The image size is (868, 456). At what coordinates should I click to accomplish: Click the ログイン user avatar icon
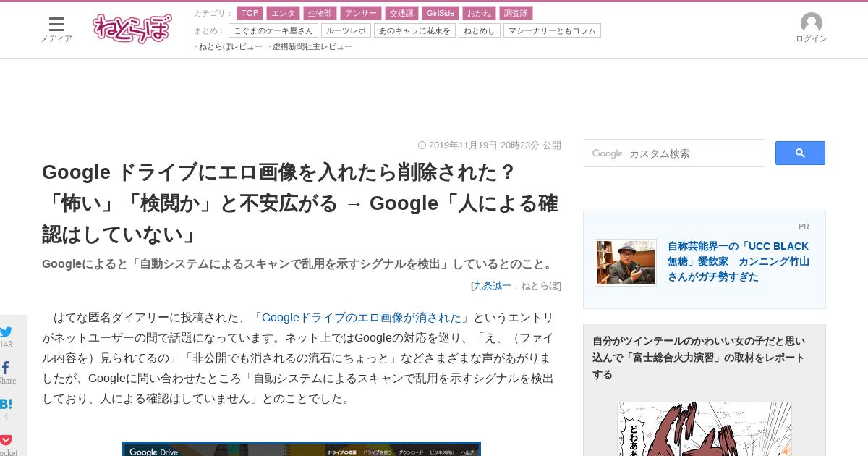[x=812, y=23]
